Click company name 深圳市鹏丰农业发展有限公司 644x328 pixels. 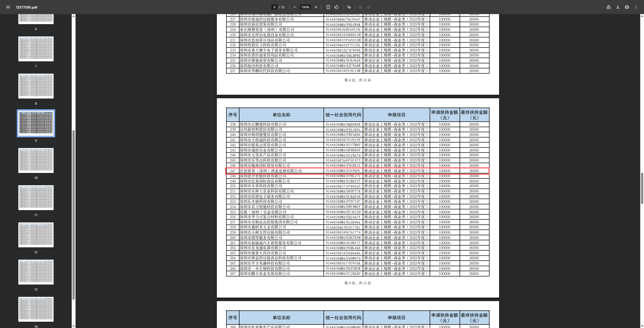pyautogui.click(x=265, y=274)
